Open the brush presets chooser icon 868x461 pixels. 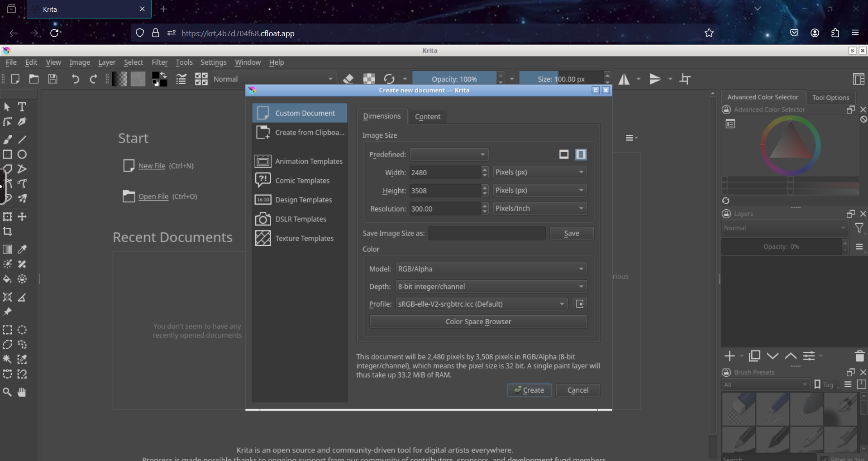point(201,79)
